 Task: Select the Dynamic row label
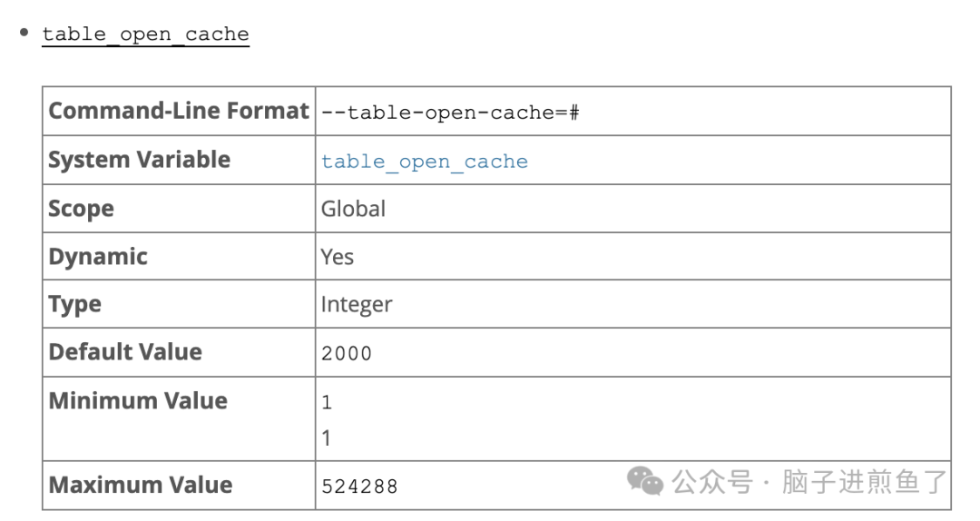(97, 257)
